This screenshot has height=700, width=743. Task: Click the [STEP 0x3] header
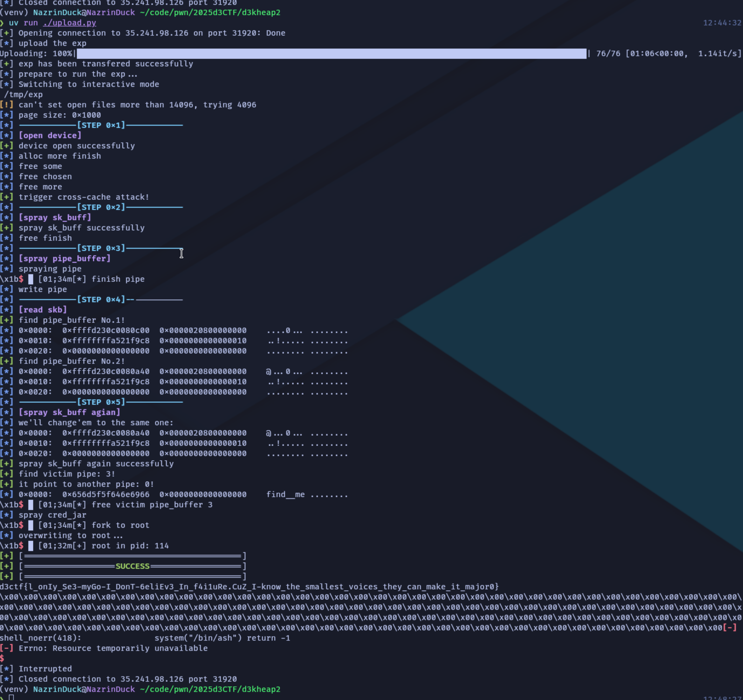tap(101, 248)
